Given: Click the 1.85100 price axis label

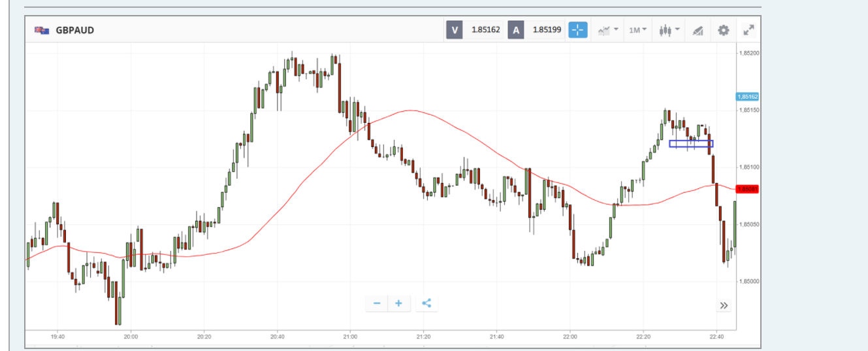Looking at the screenshot, I should point(748,167).
